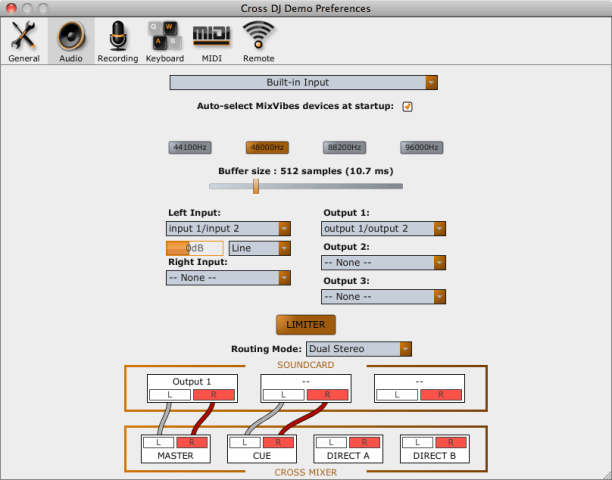Click the 0dB input gain slider

195,248
